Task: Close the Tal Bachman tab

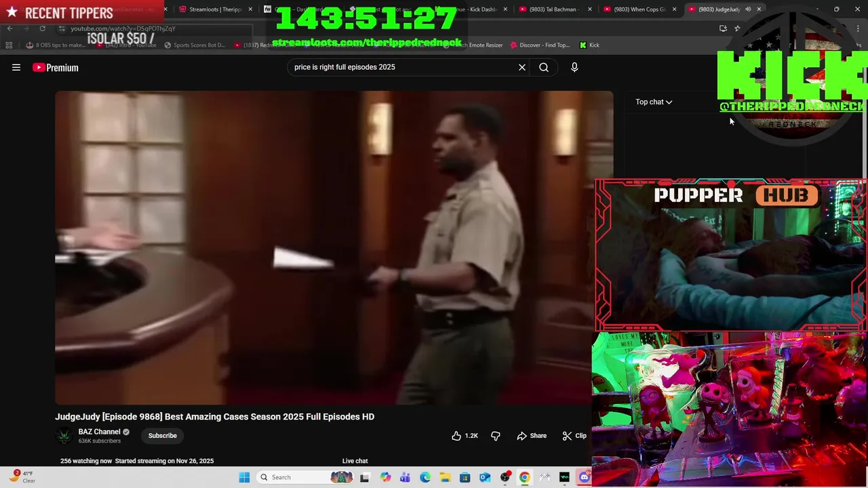Action: 589,9
